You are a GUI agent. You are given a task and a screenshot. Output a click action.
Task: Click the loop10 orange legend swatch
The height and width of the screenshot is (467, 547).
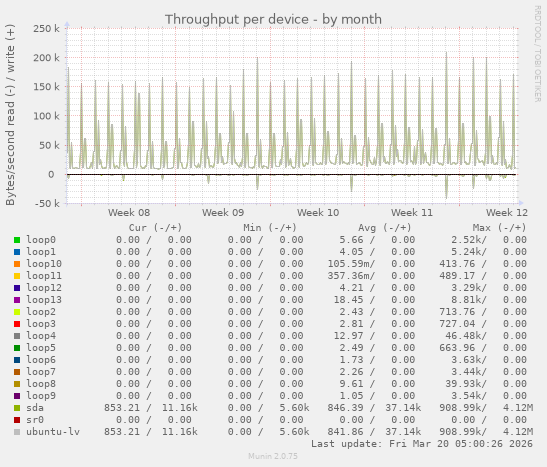17,264
